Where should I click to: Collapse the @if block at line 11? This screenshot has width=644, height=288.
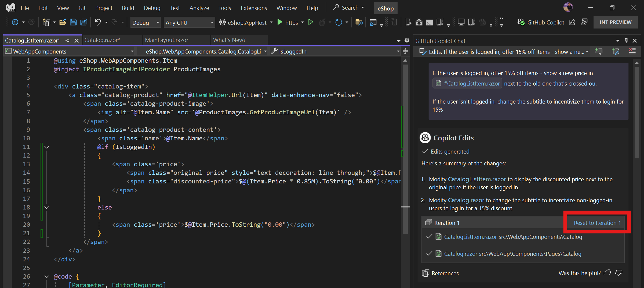(x=47, y=147)
